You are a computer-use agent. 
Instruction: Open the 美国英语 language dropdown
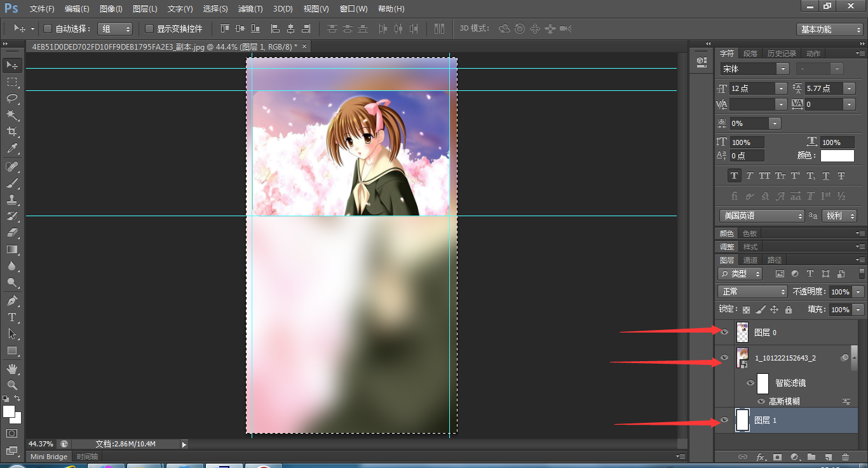[762, 216]
